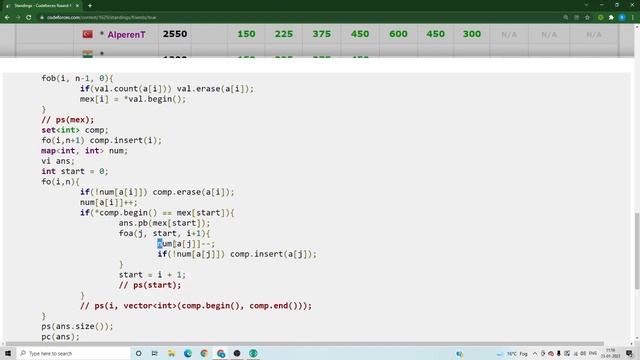
Task: Go back with the browser back arrow
Action: click(x=7, y=18)
